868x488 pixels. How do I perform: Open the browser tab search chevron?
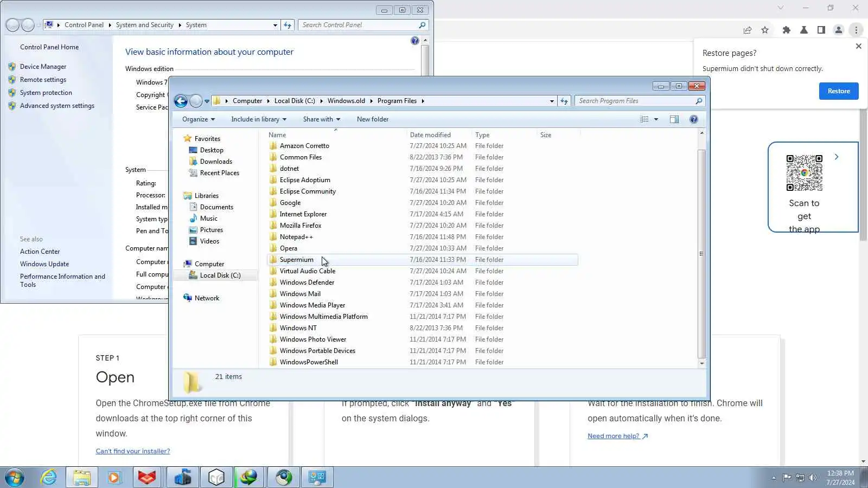pyautogui.click(x=781, y=8)
